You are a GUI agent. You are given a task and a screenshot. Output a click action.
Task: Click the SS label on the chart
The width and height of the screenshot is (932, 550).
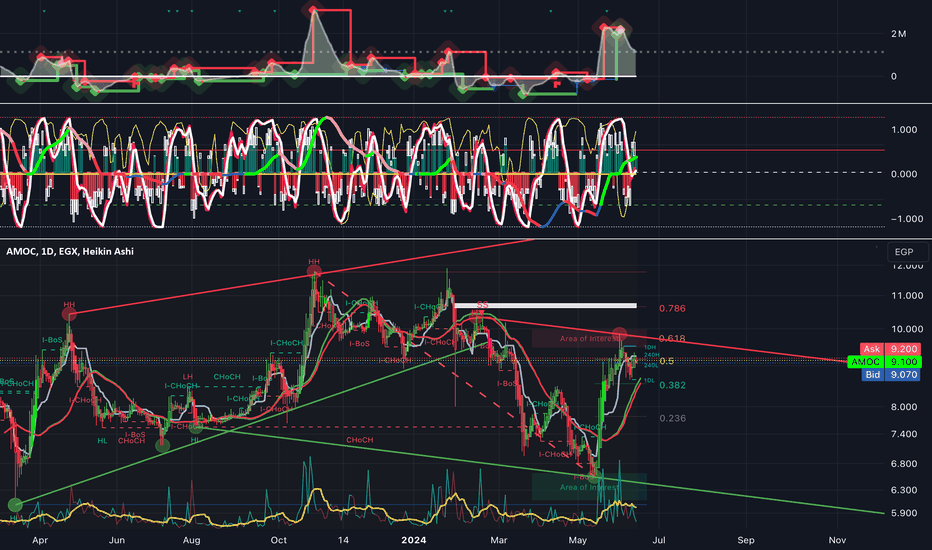coord(482,304)
